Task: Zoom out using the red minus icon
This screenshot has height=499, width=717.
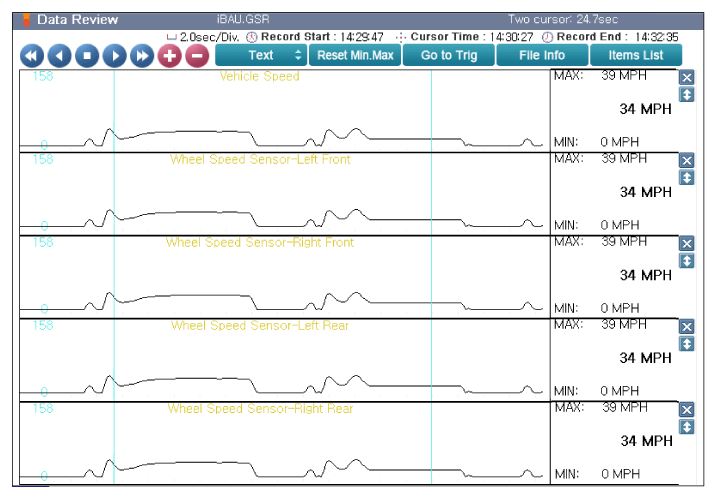Action: pos(197,56)
